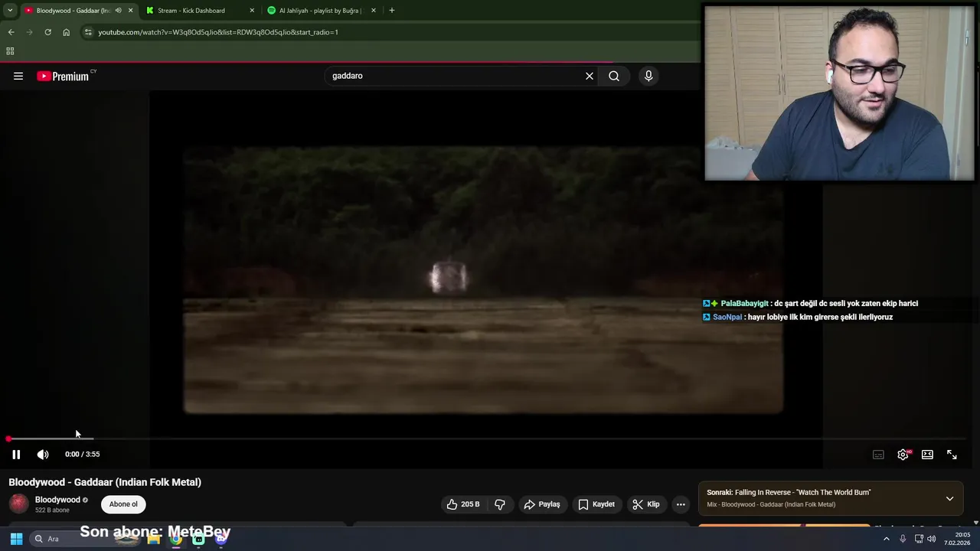The image size is (980, 551).
Task: Go to browser home page
Action: (x=66, y=32)
